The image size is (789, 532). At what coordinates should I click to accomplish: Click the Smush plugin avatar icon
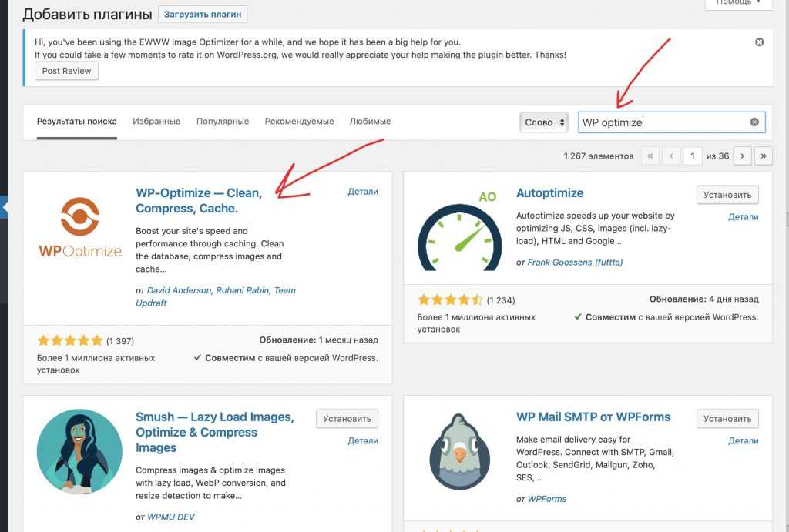[79, 451]
